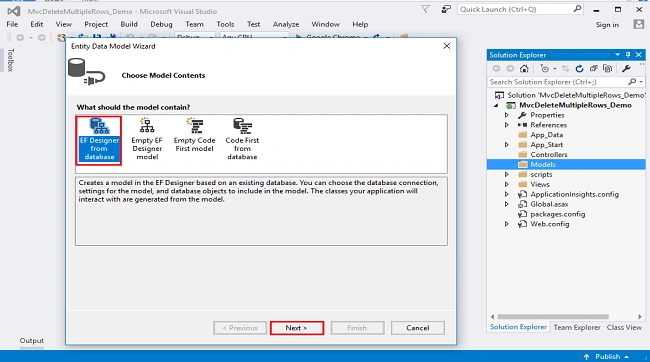The width and height of the screenshot is (650, 362).
Task: Close the Entity Data Model Wizard dialog
Action: [x=446, y=46]
